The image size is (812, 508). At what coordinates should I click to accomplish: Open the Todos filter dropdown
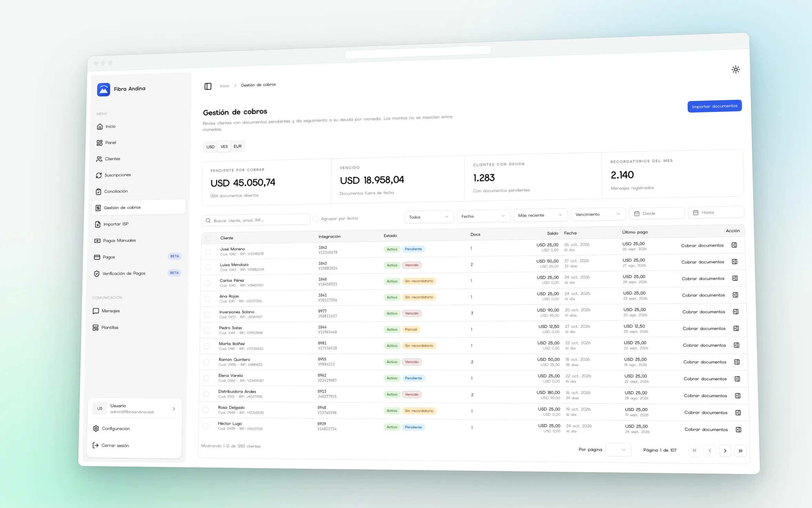click(429, 217)
